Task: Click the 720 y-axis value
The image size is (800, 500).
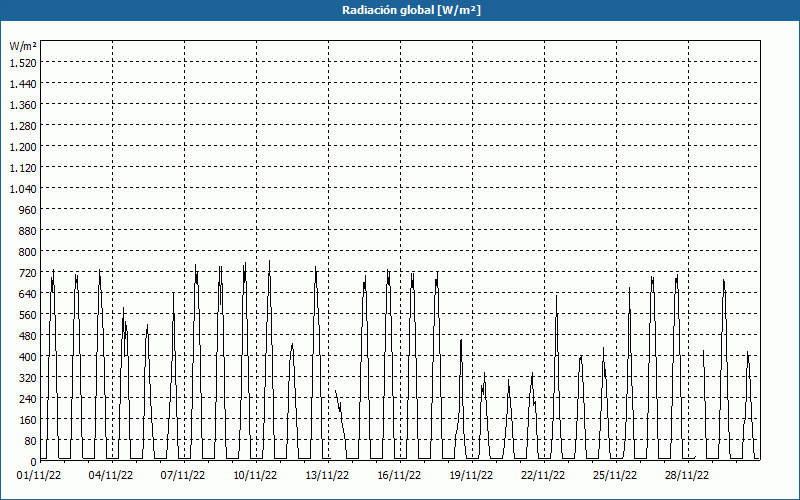Action: [x=28, y=273]
